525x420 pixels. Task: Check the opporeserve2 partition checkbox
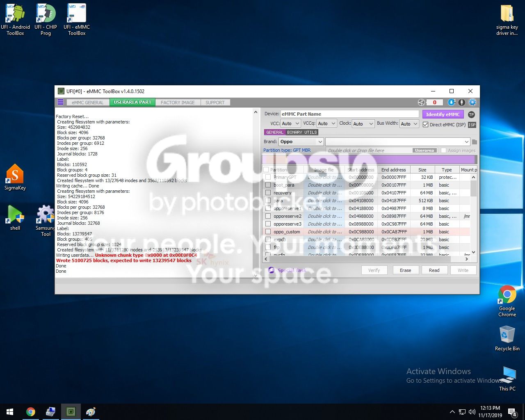click(x=268, y=216)
